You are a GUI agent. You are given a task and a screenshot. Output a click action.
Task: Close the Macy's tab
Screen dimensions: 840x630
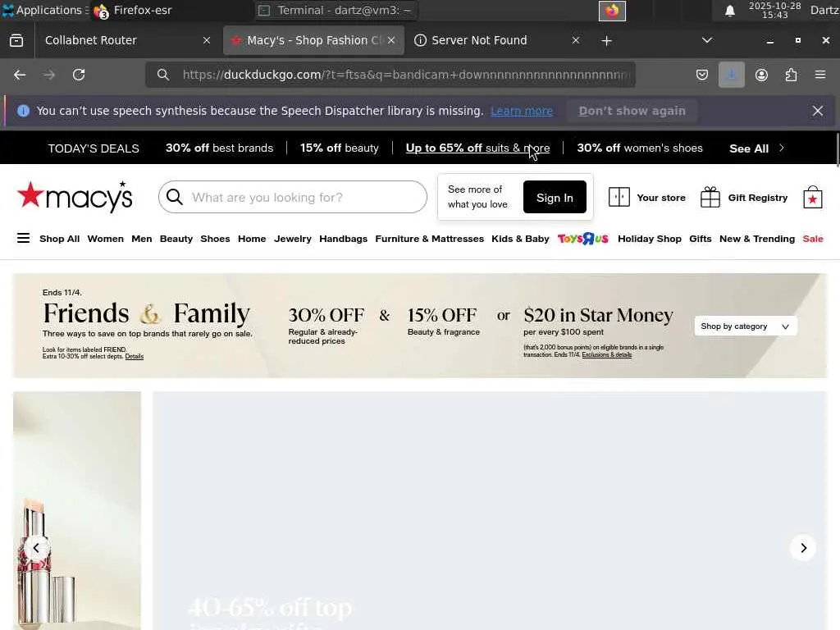(391, 41)
